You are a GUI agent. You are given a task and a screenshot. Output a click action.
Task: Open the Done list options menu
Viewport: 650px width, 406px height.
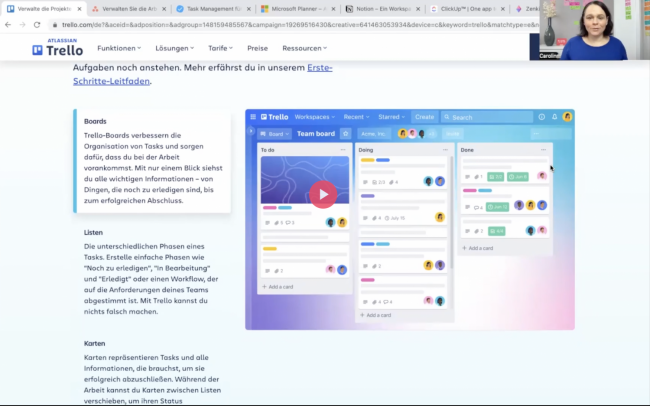click(x=543, y=150)
